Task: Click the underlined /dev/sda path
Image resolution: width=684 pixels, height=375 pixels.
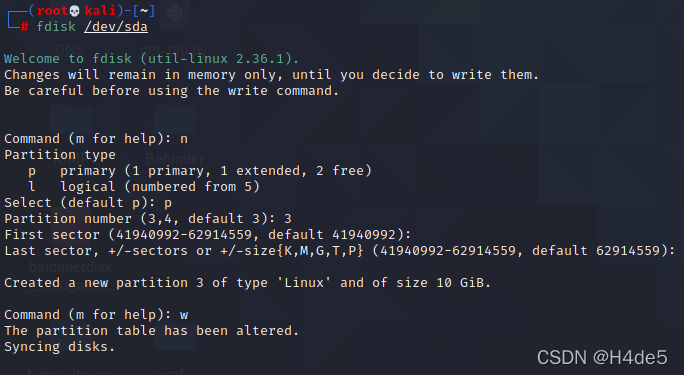Action: [116, 27]
